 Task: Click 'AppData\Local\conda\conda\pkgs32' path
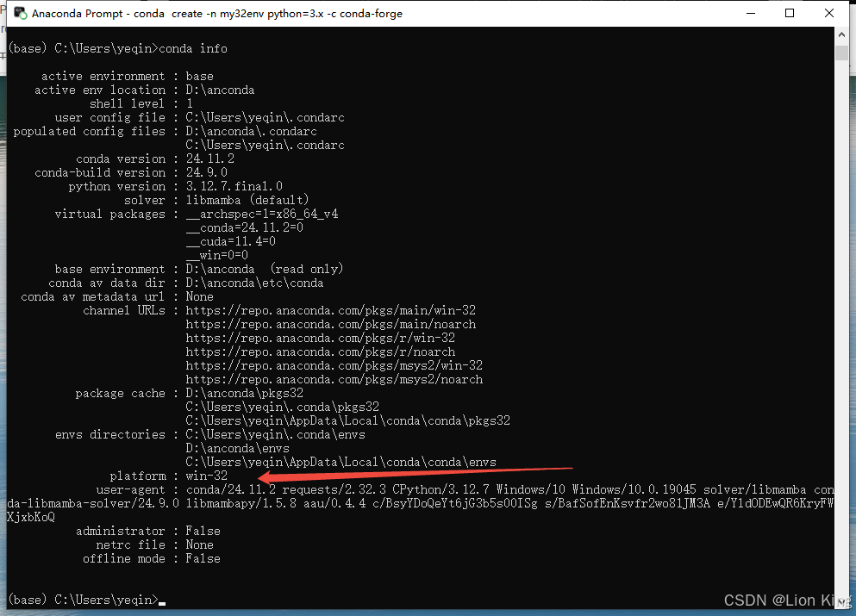pos(347,420)
